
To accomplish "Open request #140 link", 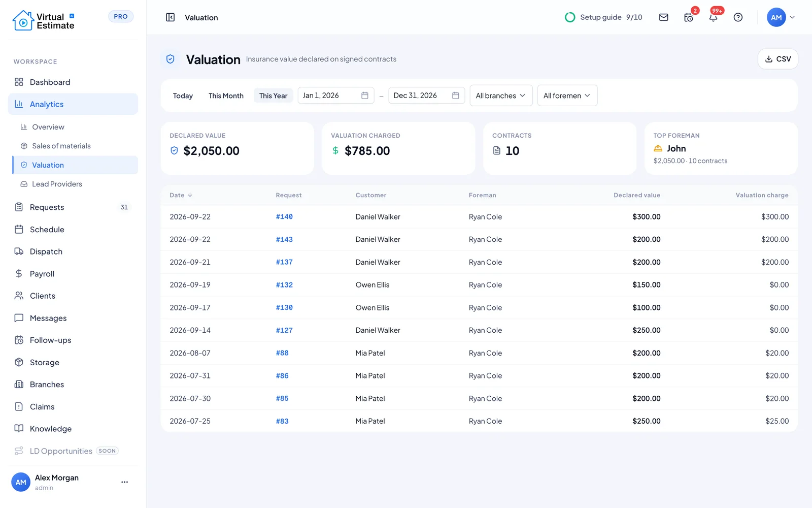I will [284, 217].
